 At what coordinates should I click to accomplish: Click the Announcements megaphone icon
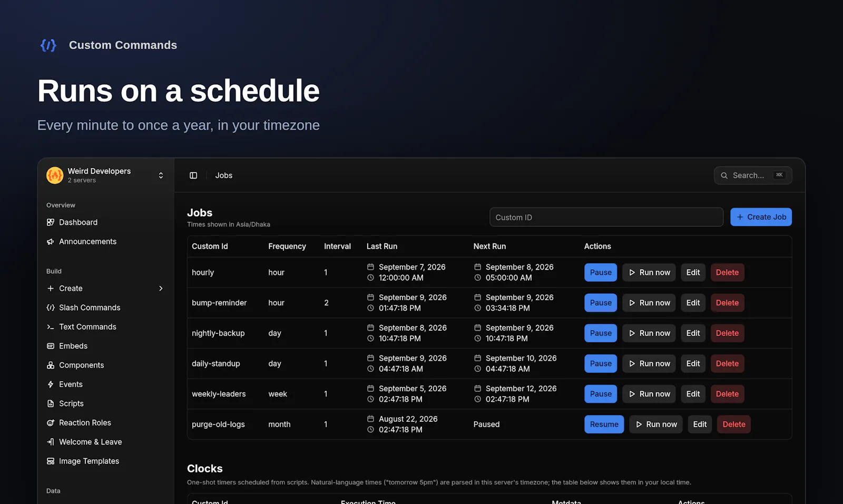[x=51, y=241]
